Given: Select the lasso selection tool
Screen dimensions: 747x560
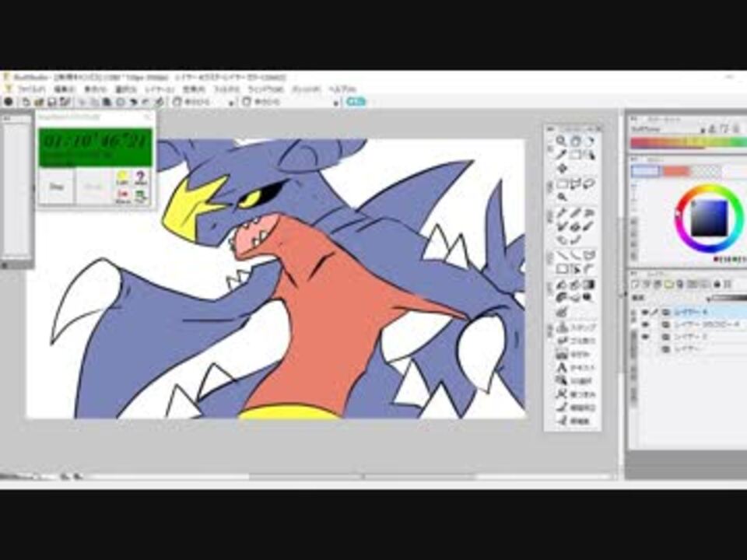Looking at the screenshot, I should 590,184.
